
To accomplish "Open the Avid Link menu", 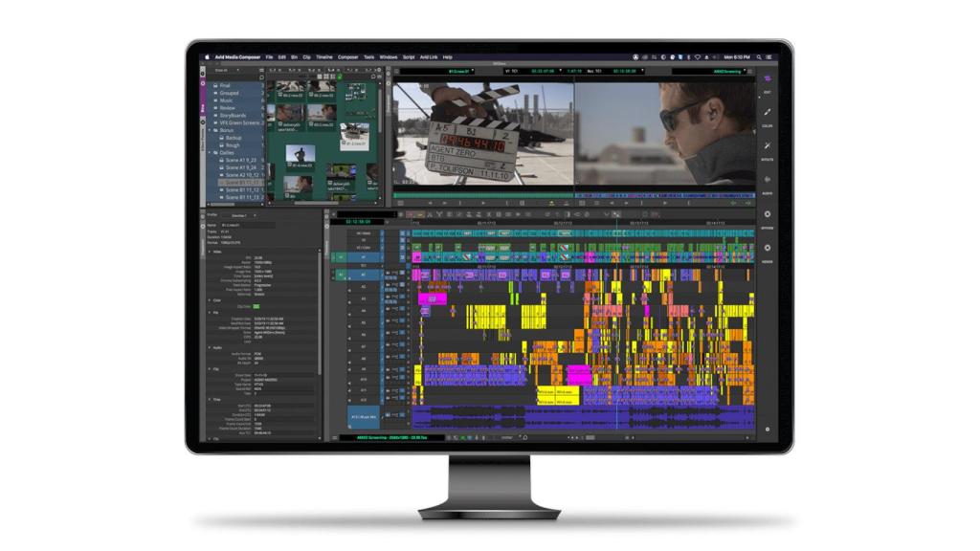I will click(430, 55).
